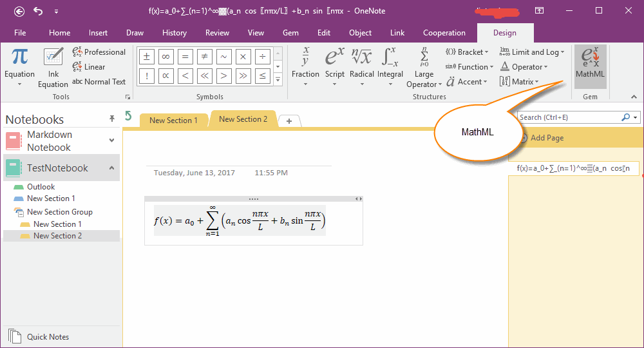Start Ink Equation tool
The height and width of the screenshot is (348, 644).
pos(53,66)
